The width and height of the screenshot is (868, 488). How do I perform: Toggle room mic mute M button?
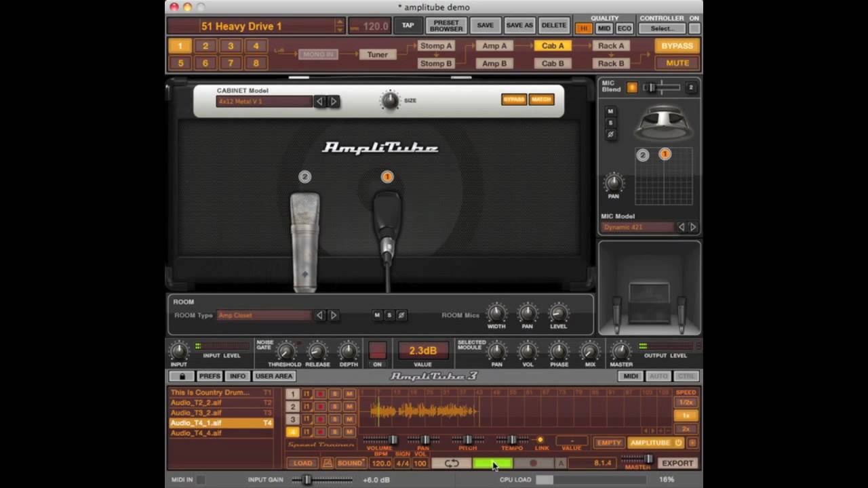pos(377,315)
